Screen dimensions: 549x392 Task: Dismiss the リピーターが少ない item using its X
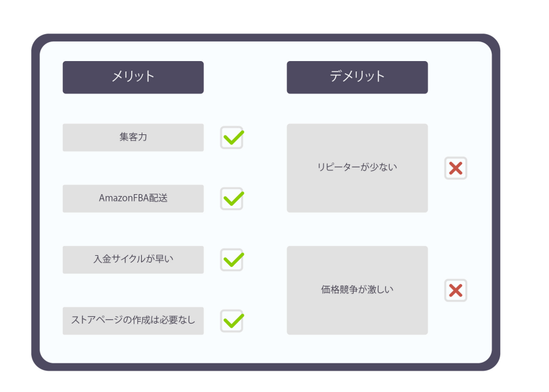click(x=456, y=168)
